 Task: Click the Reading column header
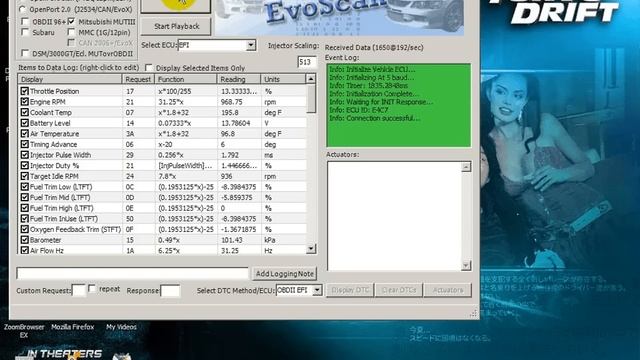click(239, 79)
